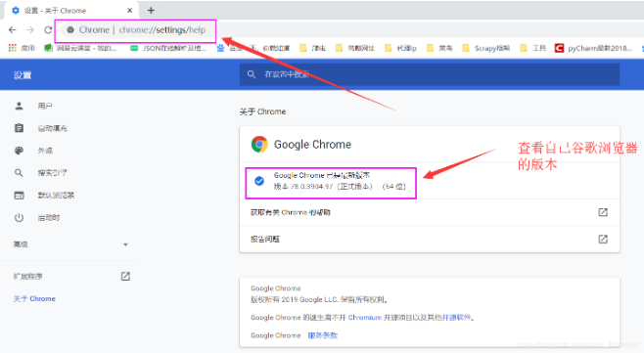Close the 设置 - 关于 Chrome tab

(x=129, y=10)
